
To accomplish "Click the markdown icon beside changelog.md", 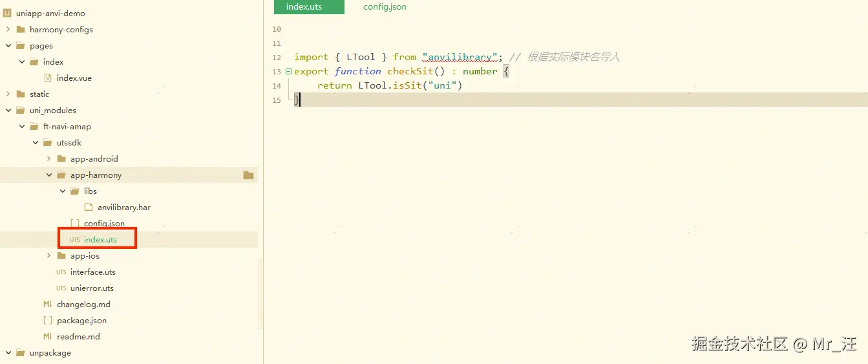I will tap(47, 304).
